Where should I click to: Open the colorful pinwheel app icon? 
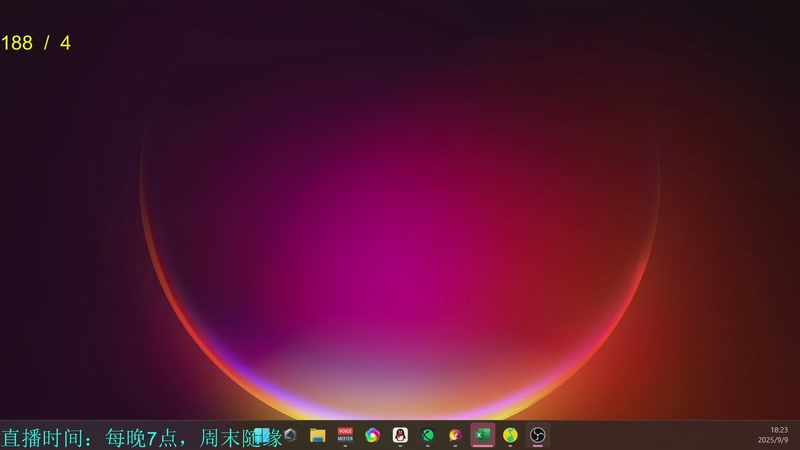(x=373, y=435)
